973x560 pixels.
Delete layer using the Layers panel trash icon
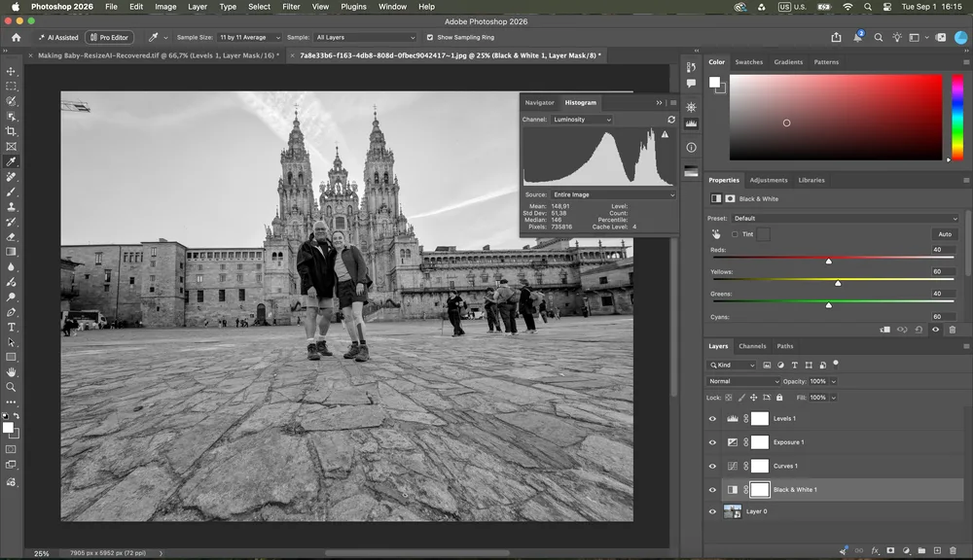pos(953,550)
